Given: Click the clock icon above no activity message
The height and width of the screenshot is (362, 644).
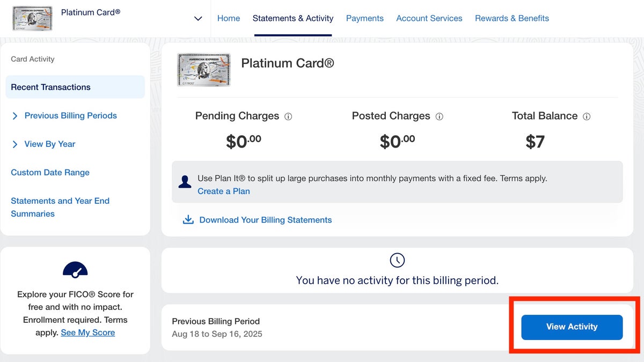Looking at the screenshot, I should click(x=397, y=261).
